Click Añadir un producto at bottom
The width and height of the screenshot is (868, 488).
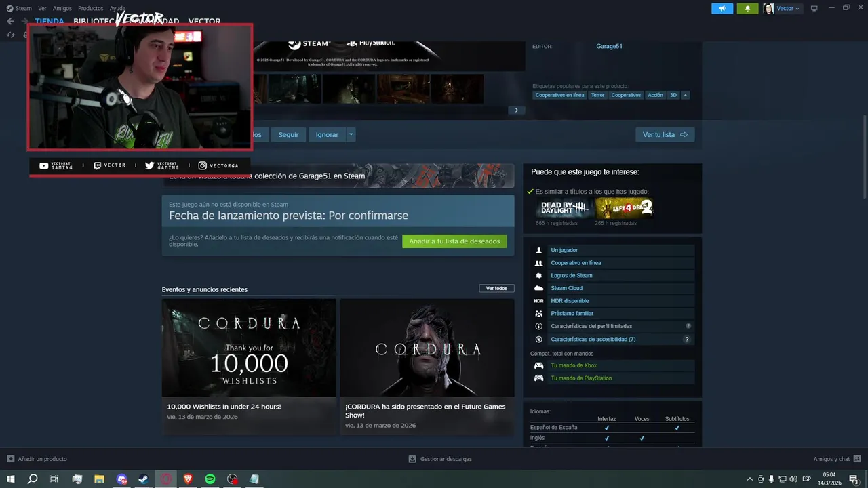pyautogui.click(x=37, y=459)
